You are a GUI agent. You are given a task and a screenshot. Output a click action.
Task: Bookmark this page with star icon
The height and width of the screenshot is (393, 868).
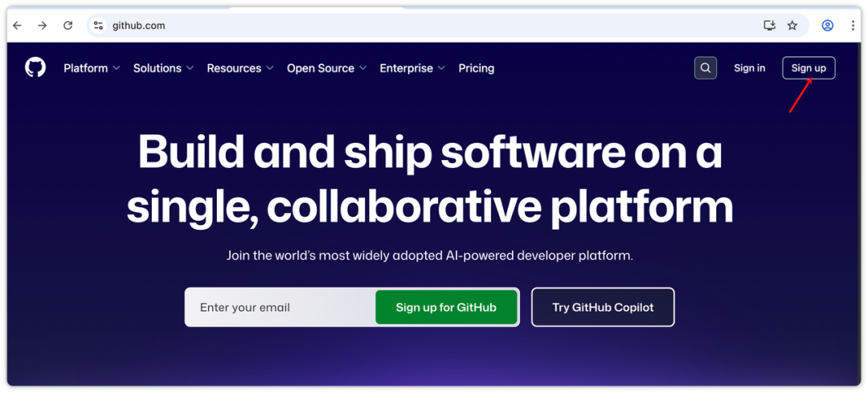[x=792, y=26]
